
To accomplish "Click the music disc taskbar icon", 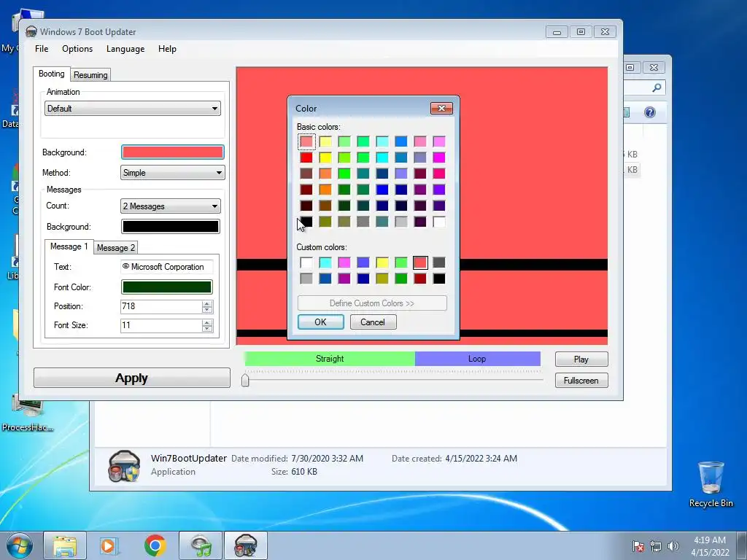I will (x=201, y=545).
